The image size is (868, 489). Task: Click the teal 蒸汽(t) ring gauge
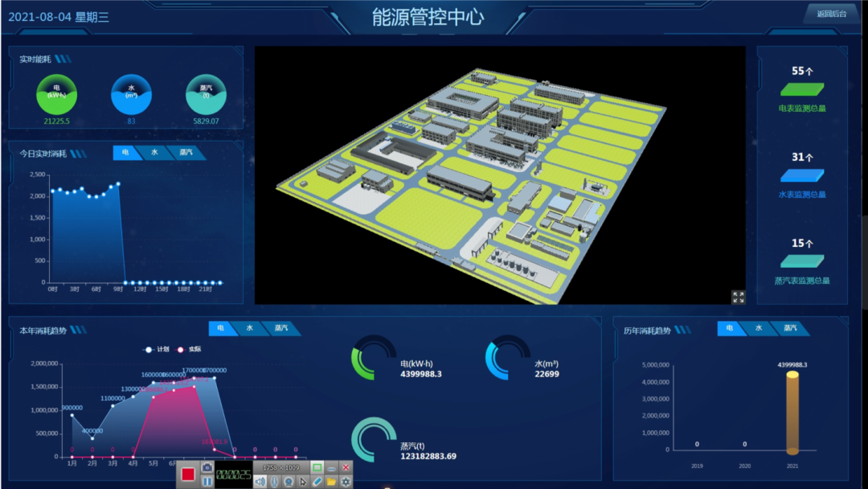coord(374,440)
